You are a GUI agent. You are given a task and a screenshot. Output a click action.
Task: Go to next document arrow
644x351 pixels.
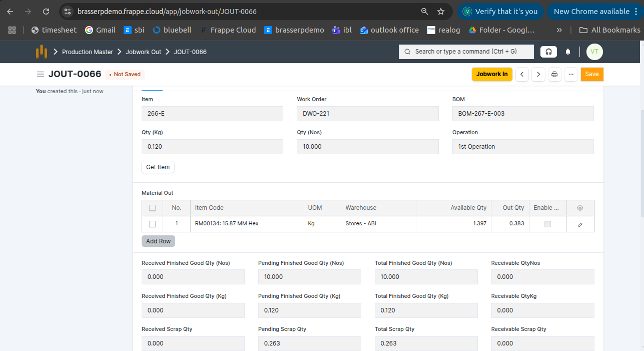pyautogui.click(x=538, y=74)
